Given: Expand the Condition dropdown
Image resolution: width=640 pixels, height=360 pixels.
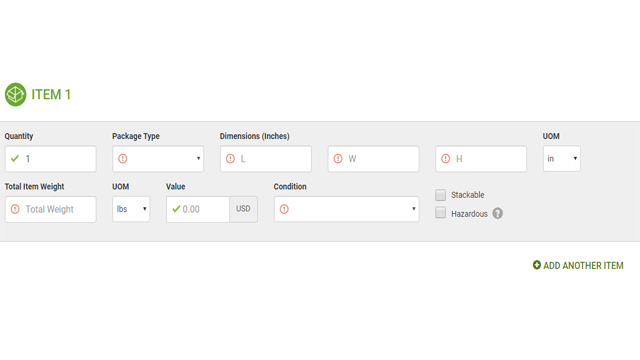Looking at the screenshot, I should click(347, 209).
